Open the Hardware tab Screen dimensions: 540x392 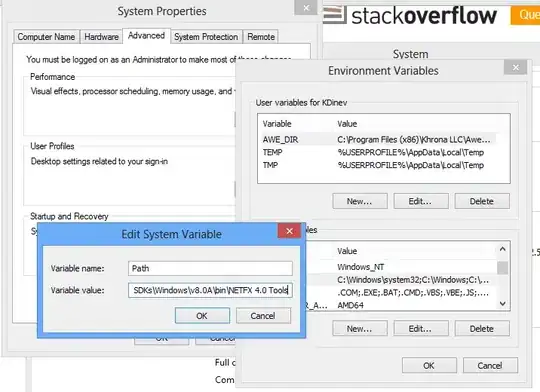click(x=102, y=37)
